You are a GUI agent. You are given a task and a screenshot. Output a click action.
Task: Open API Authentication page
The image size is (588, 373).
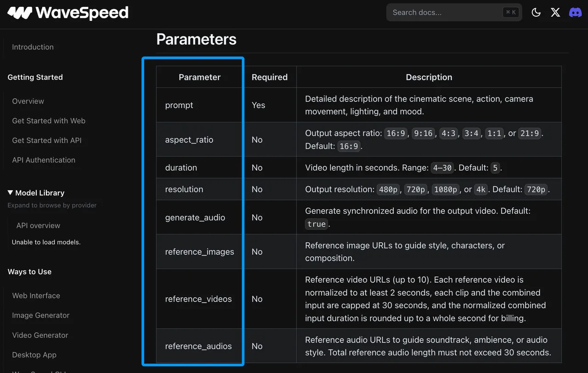pyautogui.click(x=44, y=160)
